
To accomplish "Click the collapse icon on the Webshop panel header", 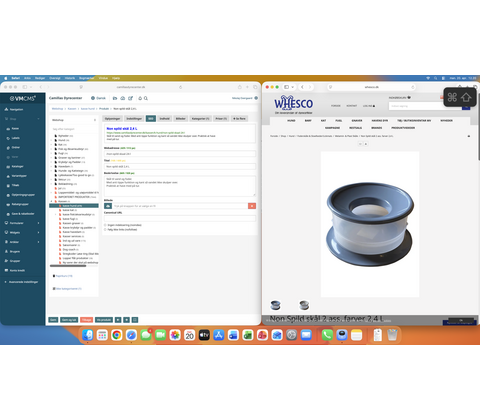I will 95,120.
